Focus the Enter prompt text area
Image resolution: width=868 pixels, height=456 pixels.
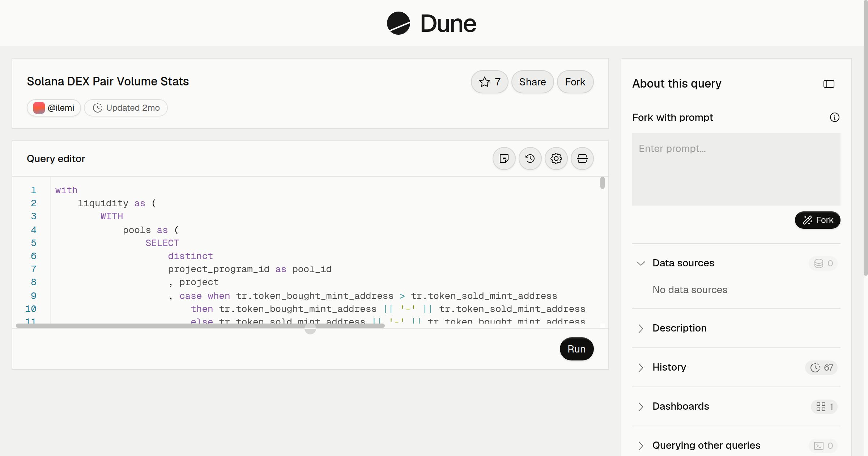(736, 169)
